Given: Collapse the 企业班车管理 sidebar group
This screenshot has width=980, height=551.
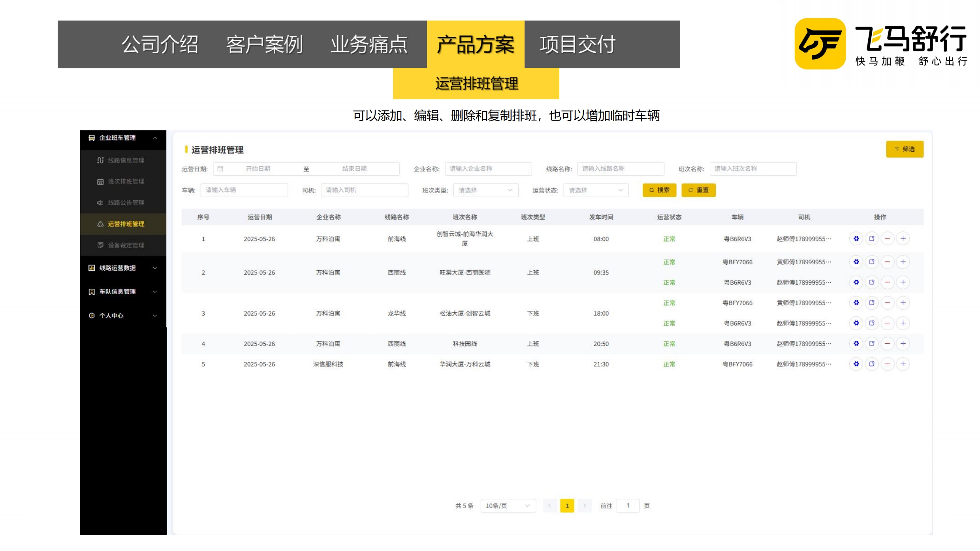Looking at the screenshot, I should (x=123, y=138).
